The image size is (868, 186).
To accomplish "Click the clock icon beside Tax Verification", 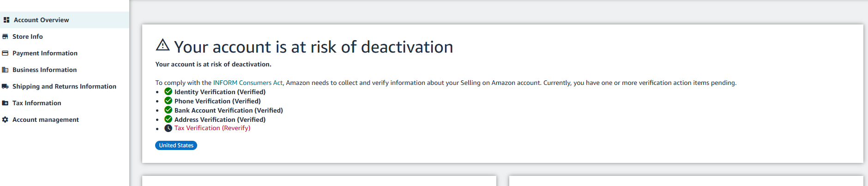I will (x=168, y=128).
